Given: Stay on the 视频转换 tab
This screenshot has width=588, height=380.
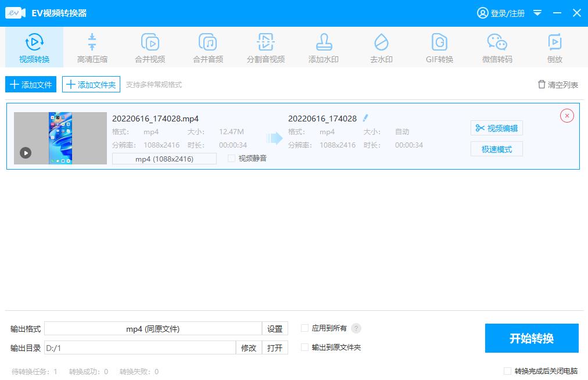Looking at the screenshot, I should [34, 46].
